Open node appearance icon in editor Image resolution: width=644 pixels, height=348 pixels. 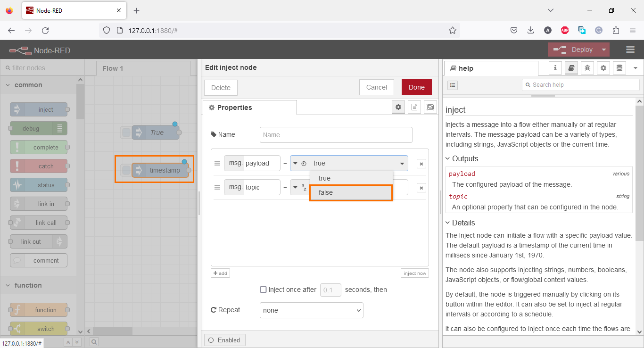click(430, 107)
